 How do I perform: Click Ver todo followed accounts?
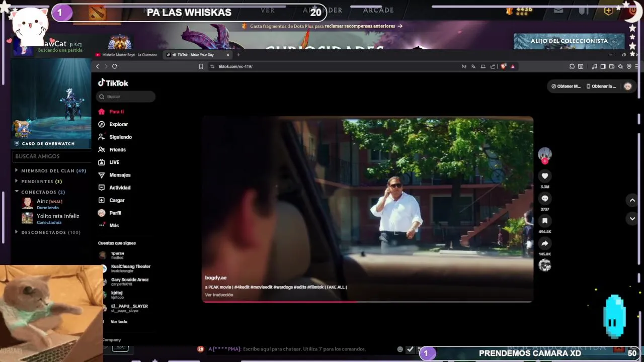tap(119, 322)
